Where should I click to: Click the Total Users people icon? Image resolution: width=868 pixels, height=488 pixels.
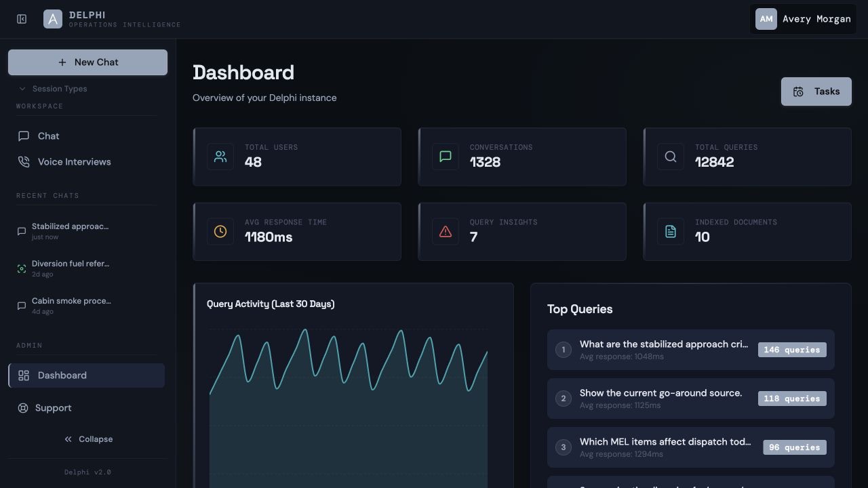(x=220, y=157)
